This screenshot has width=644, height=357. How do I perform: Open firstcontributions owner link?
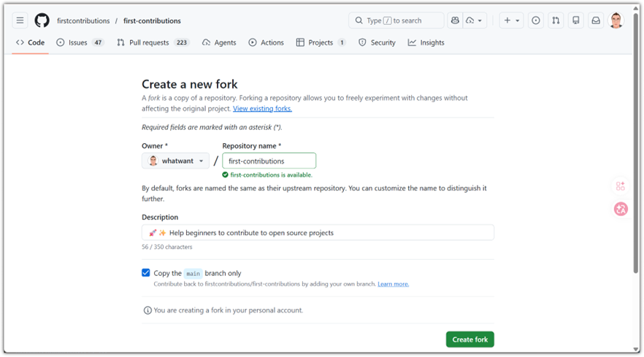click(83, 20)
